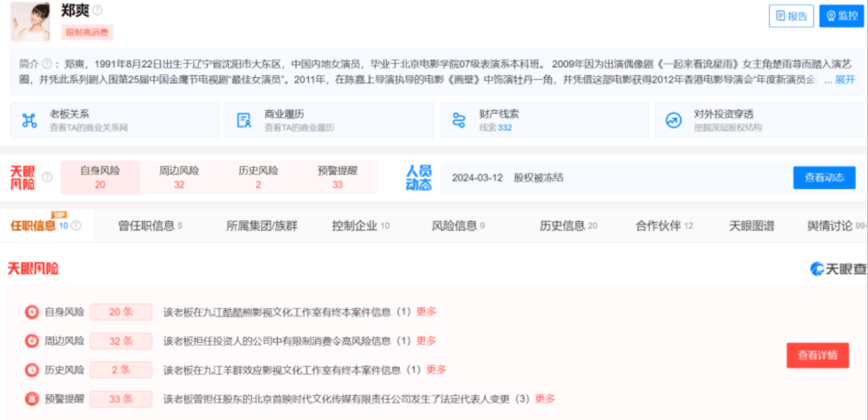Click the blue 查看动态 button

pos(823,178)
